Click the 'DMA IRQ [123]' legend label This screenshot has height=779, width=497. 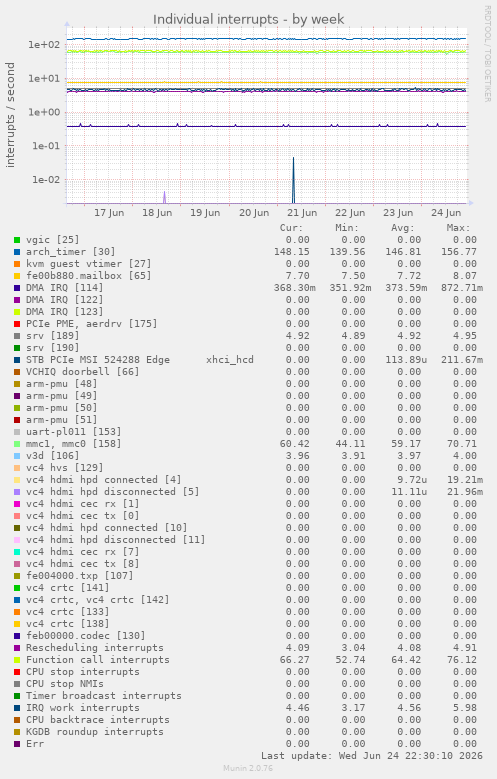[65, 312]
